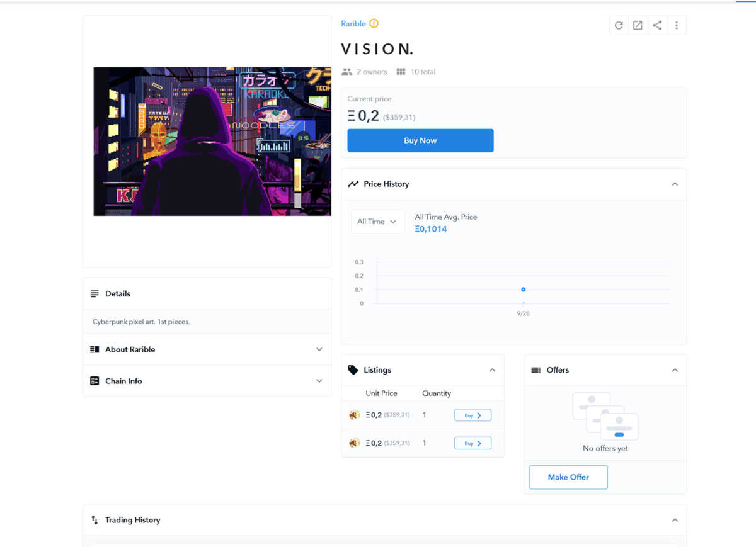Click the owners people icon
The height and width of the screenshot is (547, 756).
coord(346,72)
